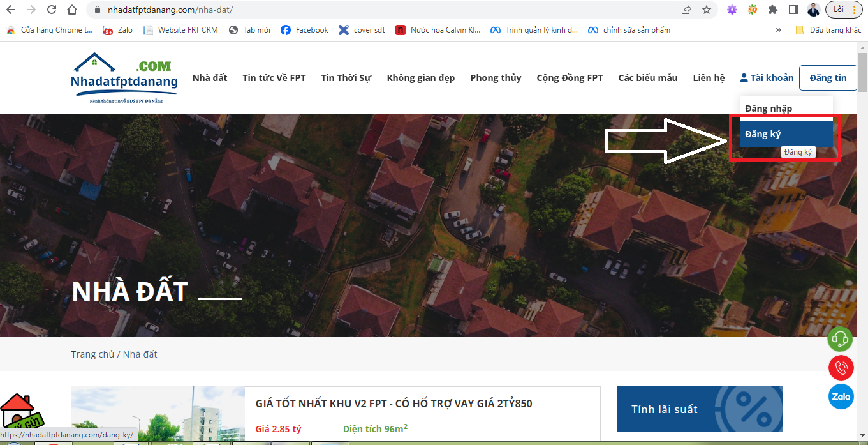
Task: Open the Facebook bookmark
Action: click(304, 30)
